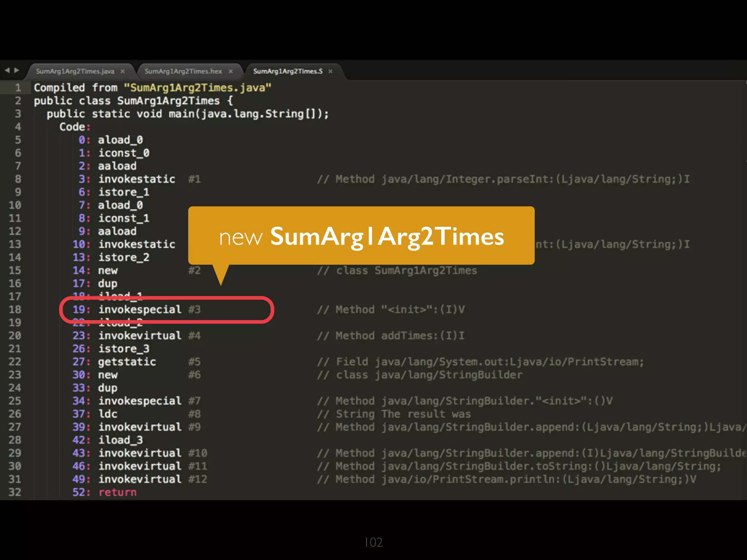
Task: Switch to the SumArg1Arg2Times.java tab
Action: [75, 71]
